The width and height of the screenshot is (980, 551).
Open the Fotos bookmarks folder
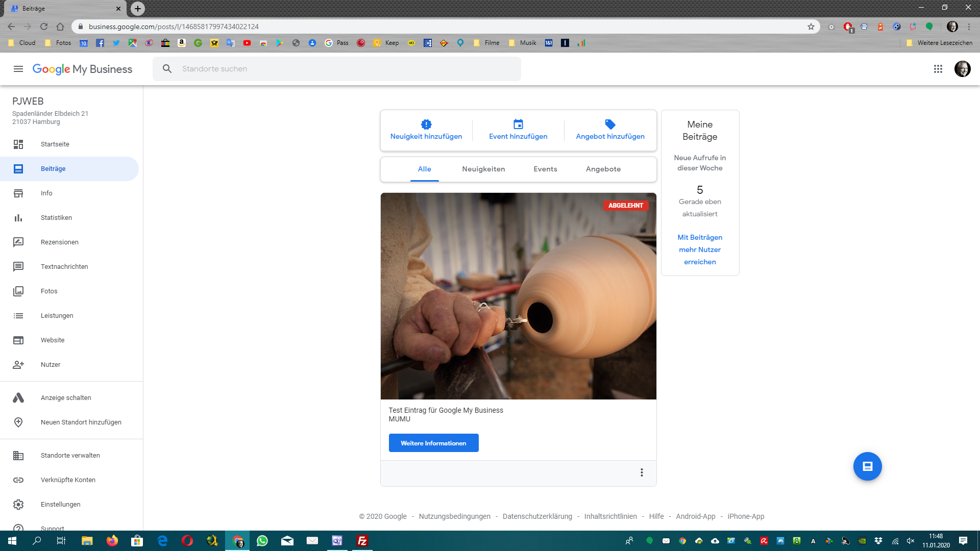click(x=58, y=43)
